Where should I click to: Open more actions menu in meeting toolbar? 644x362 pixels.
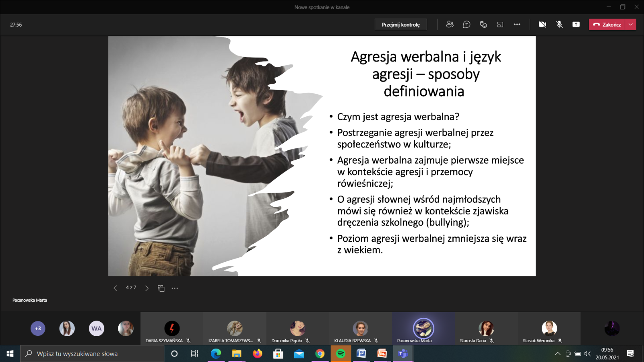517,25
